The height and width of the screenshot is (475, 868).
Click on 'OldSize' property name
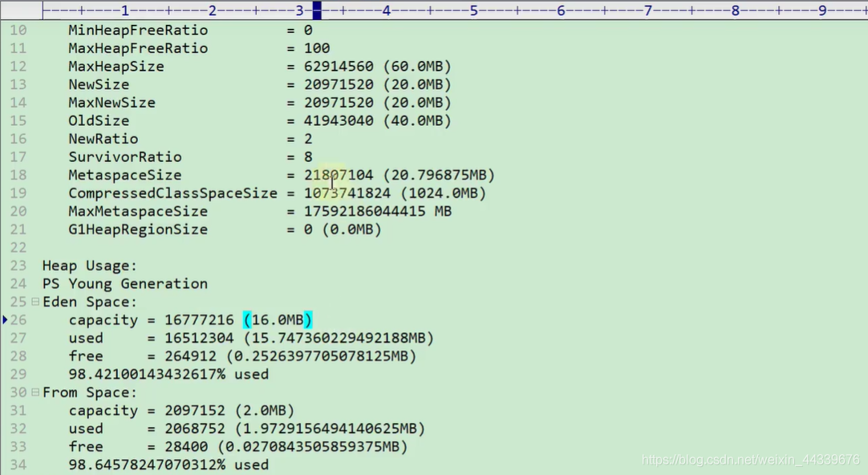(99, 120)
